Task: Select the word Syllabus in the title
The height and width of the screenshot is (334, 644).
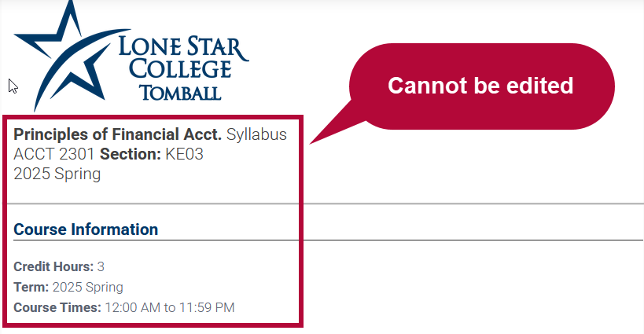Action: coord(256,134)
